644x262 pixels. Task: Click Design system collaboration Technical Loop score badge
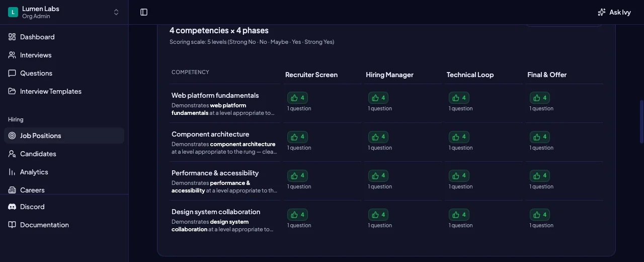click(x=459, y=214)
